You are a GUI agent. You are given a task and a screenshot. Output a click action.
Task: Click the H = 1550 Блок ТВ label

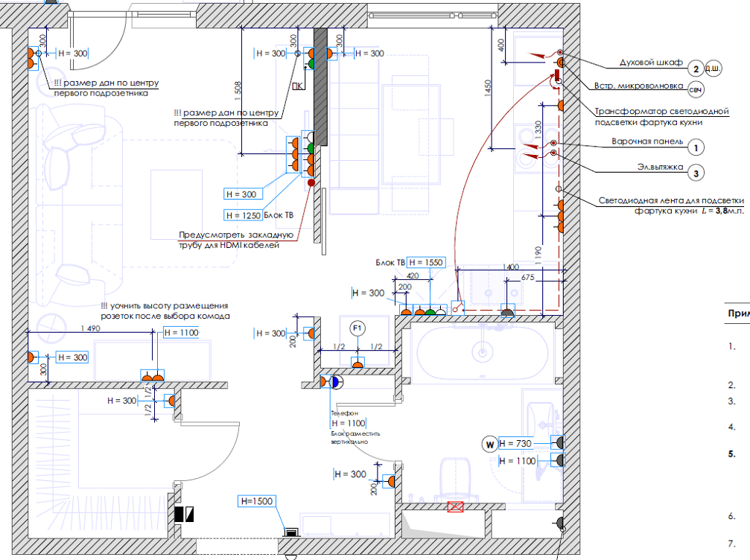coord(425,263)
